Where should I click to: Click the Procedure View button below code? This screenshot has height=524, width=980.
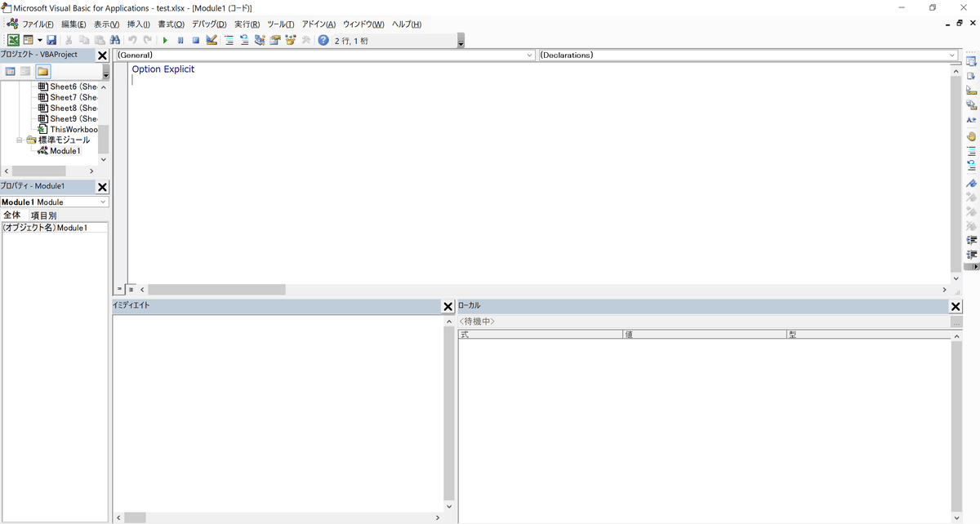tap(119, 289)
